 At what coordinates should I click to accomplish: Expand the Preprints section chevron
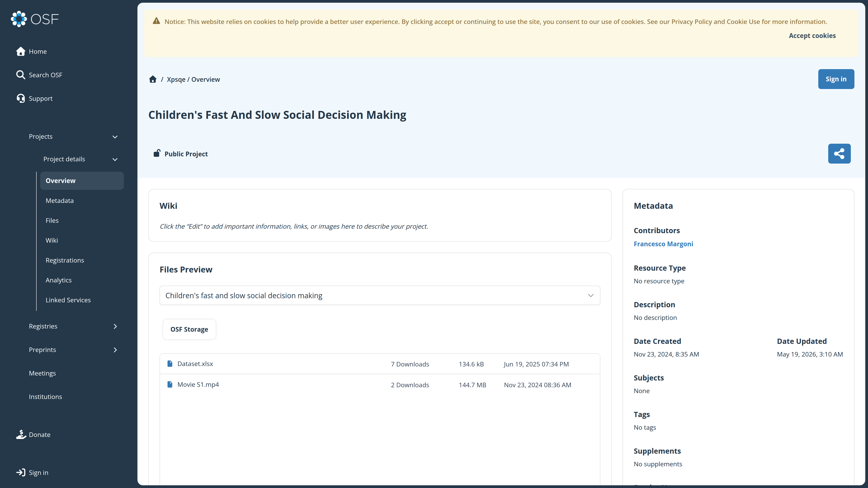(x=115, y=350)
